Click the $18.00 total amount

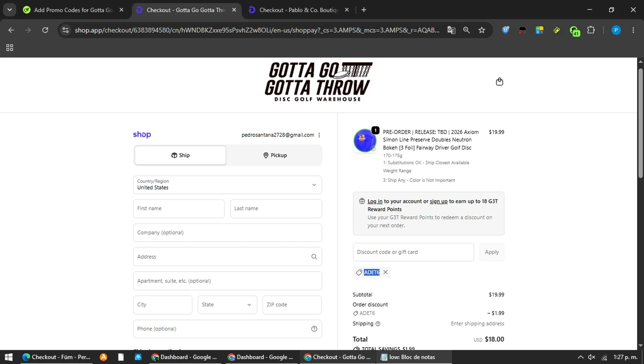(x=494, y=339)
